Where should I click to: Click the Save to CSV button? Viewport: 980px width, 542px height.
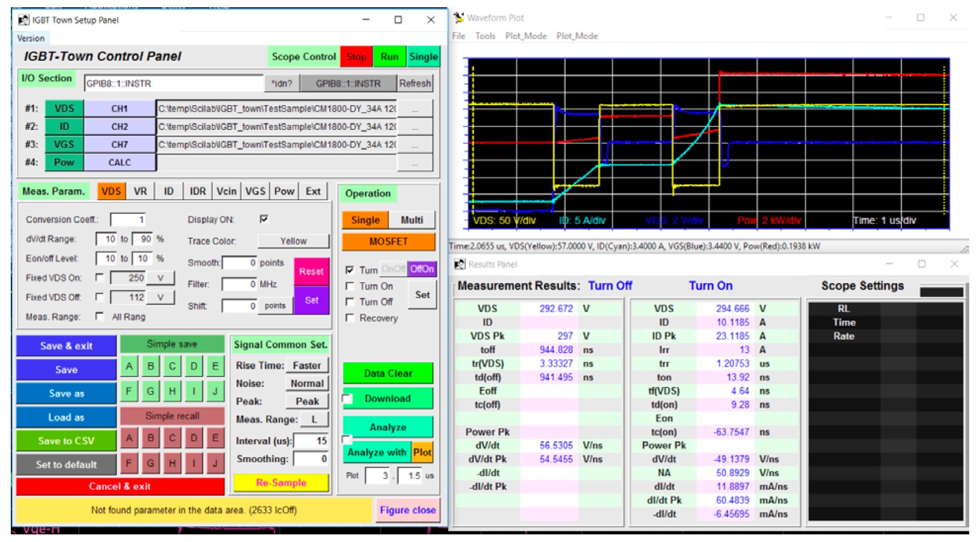click(x=67, y=441)
